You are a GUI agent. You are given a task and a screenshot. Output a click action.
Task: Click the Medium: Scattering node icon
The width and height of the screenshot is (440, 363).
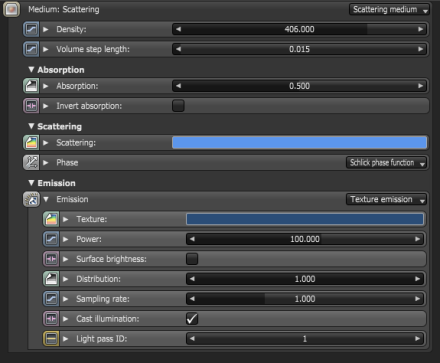[x=11, y=9]
